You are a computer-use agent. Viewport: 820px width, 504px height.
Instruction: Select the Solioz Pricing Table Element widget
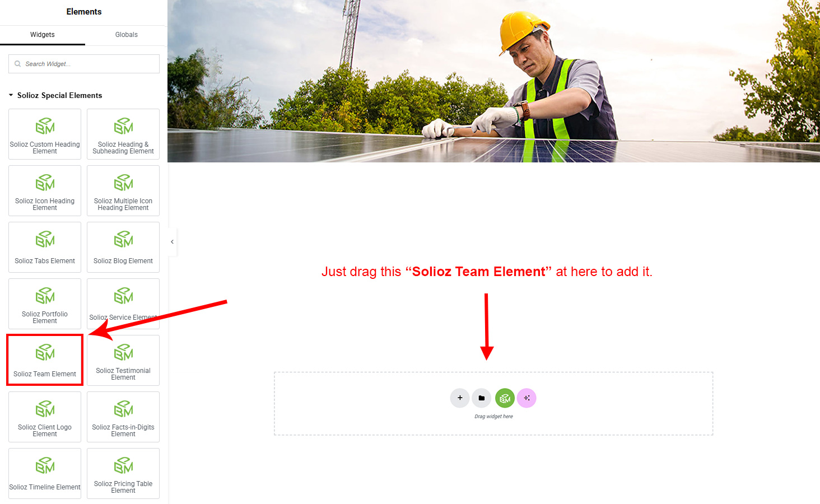coord(123,473)
